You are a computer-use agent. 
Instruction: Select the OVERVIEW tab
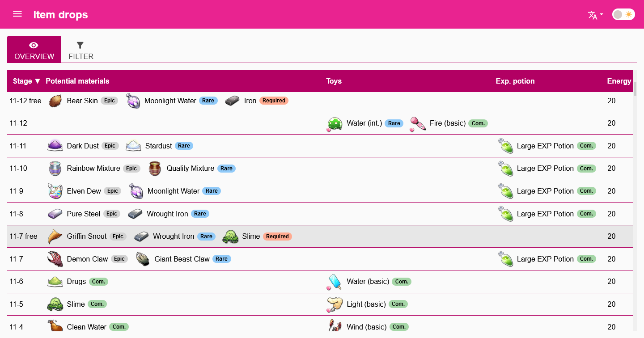tap(34, 49)
